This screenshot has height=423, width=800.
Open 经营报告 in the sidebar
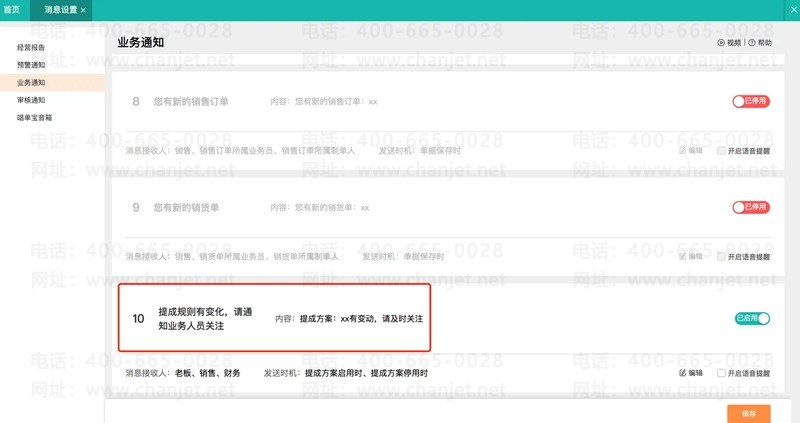31,47
